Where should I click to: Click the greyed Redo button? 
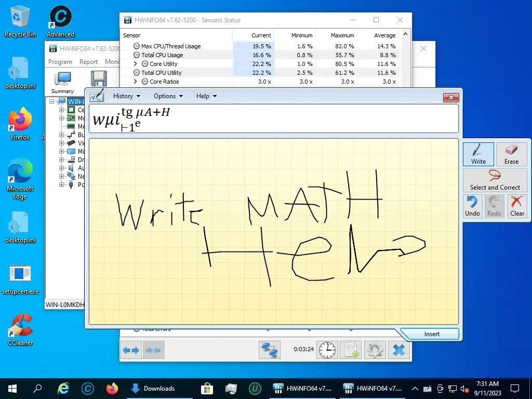click(494, 206)
